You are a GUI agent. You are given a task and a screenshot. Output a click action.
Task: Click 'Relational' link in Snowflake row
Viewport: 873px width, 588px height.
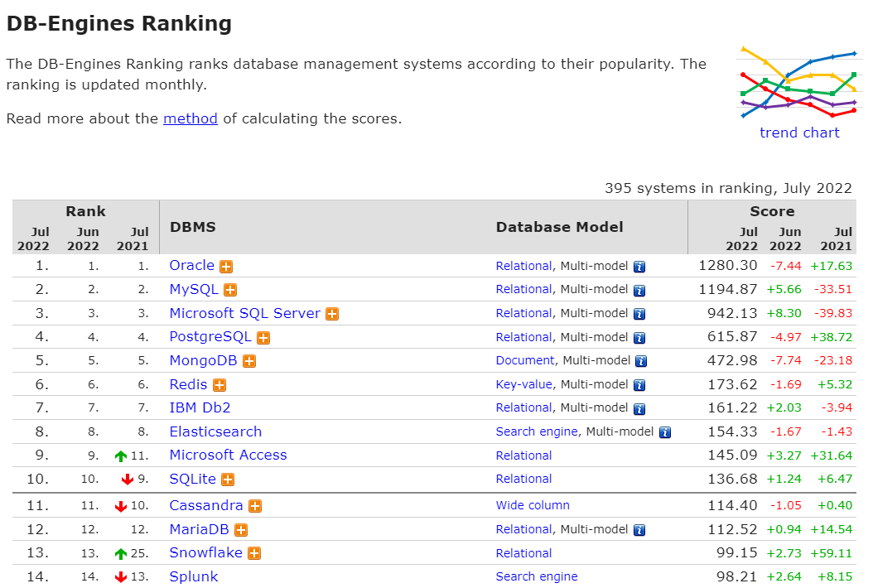click(x=524, y=553)
